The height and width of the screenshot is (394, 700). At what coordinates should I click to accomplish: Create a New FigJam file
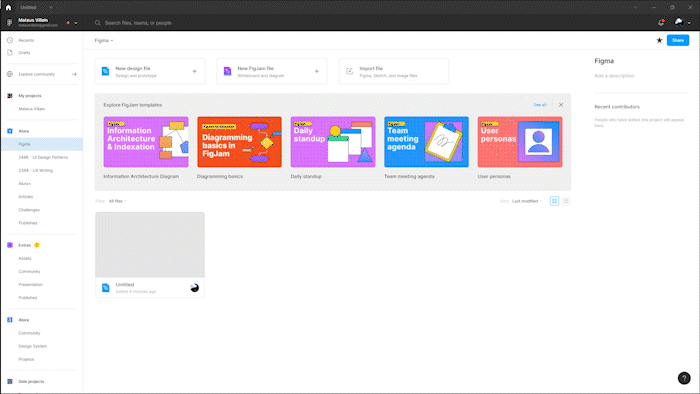(272, 71)
